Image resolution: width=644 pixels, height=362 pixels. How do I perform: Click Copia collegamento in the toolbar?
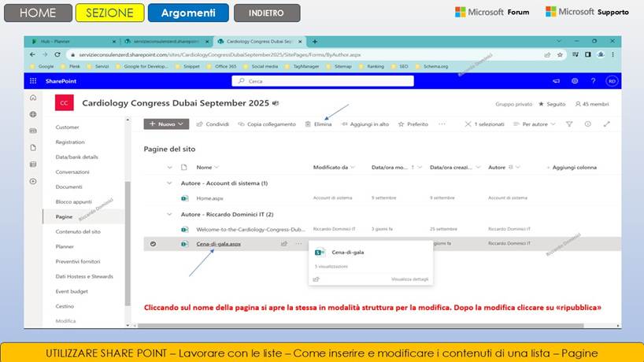(267, 124)
